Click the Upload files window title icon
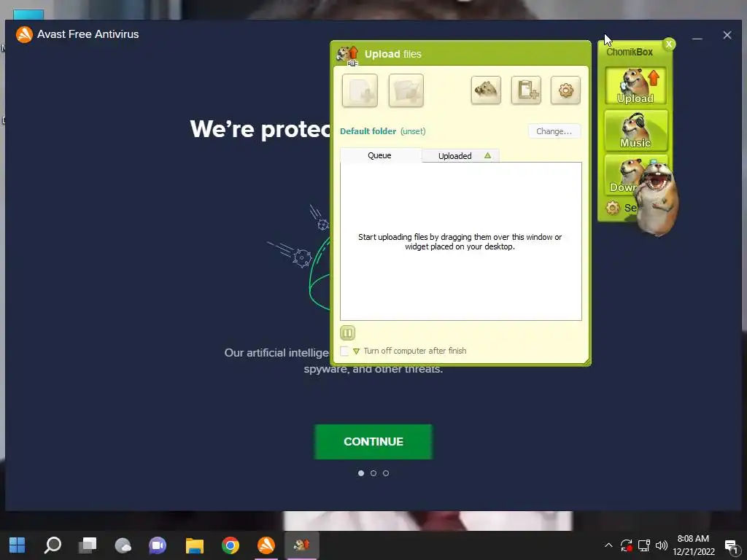Viewport: 747px width, 560px height. click(x=347, y=55)
